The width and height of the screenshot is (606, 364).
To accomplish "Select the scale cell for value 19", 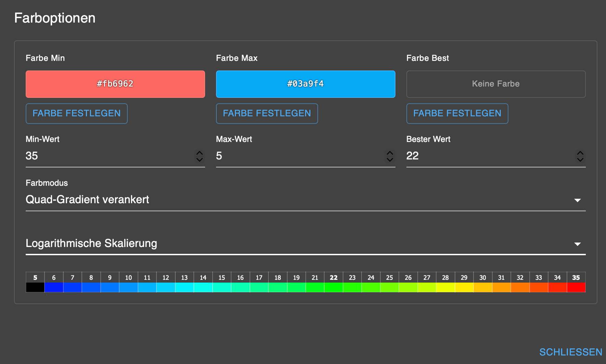I will [x=296, y=282].
